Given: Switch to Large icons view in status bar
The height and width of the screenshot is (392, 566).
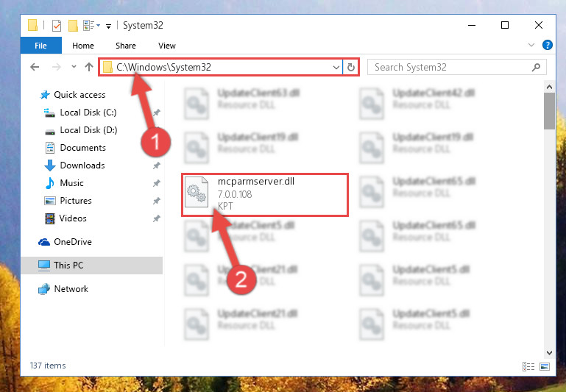Looking at the screenshot, I should tap(545, 366).
